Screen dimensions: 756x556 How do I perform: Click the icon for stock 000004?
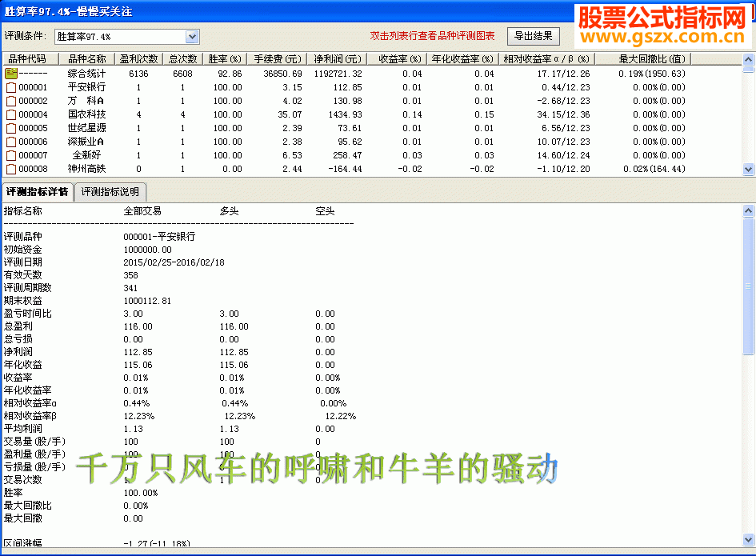tap(11, 114)
